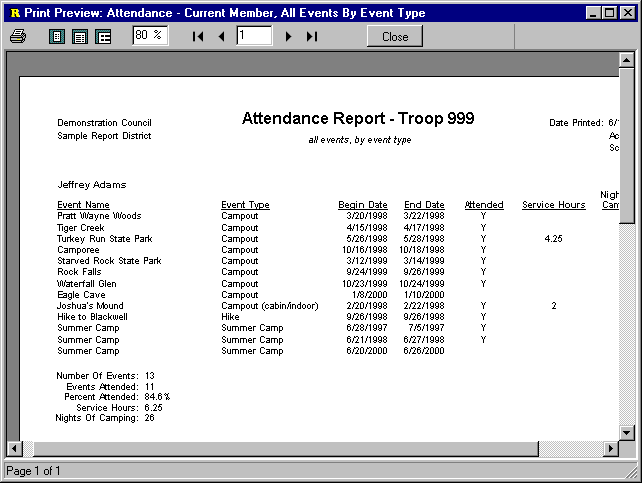
Task: Maximize the Print Preview window
Action: click(609, 13)
